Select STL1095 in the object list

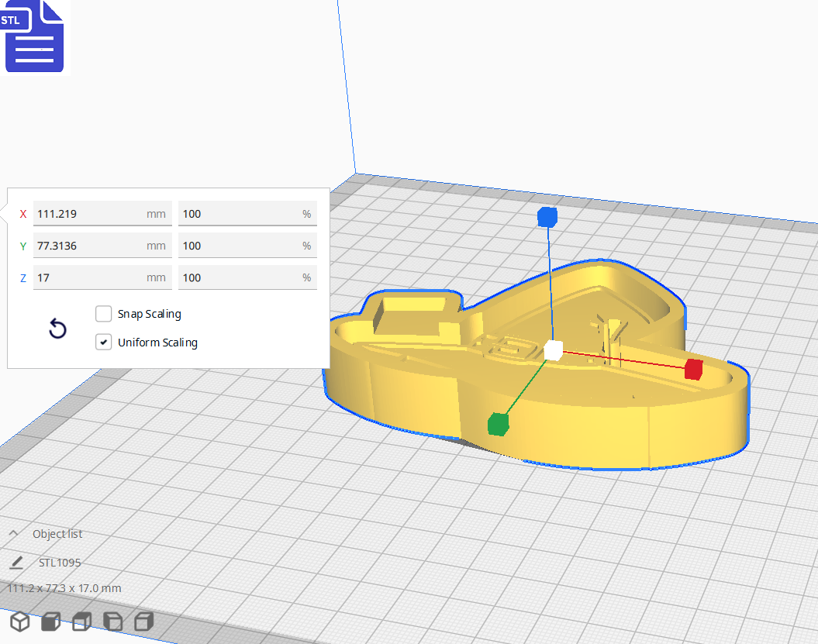pyautogui.click(x=60, y=562)
